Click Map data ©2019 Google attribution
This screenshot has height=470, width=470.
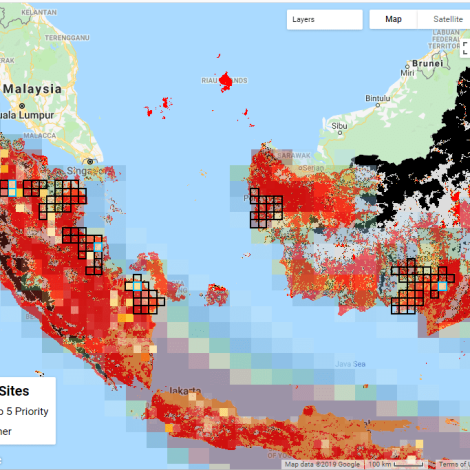(322, 464)
